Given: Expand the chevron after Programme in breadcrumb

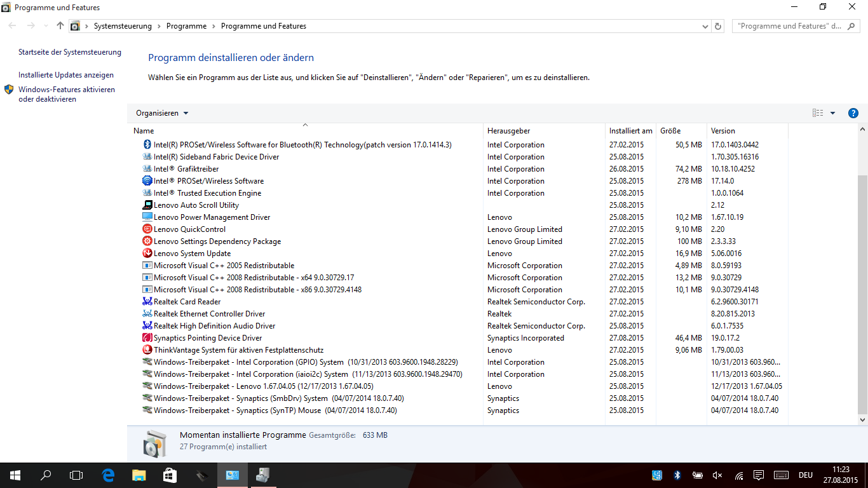Looking at the screenshot, I should click(214, 26).
